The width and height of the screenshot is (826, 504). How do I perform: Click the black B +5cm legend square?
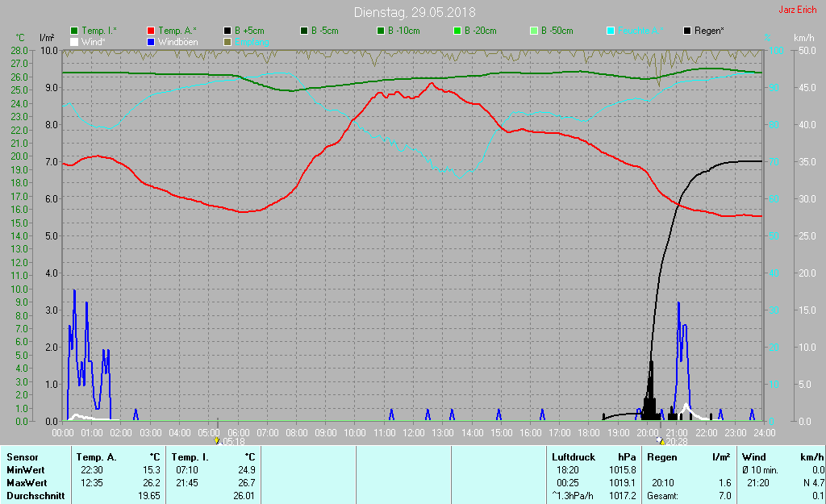[x=228, y=31]
